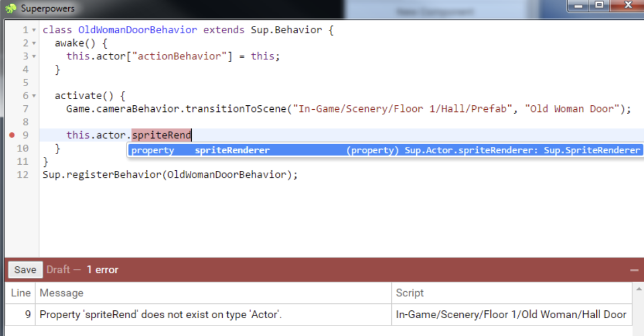Click the Line column header
The height and width of the screenshot is (336, 644).
click(21, 293)
